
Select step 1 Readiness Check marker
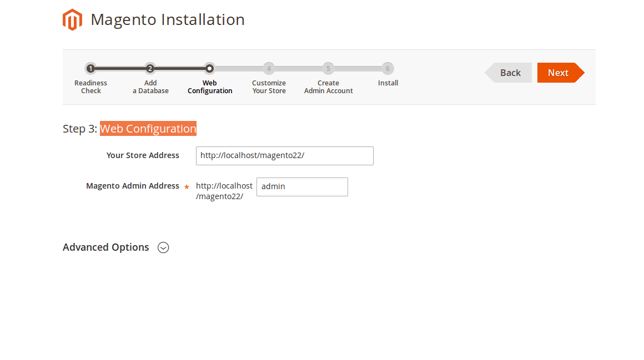[90, 69]
